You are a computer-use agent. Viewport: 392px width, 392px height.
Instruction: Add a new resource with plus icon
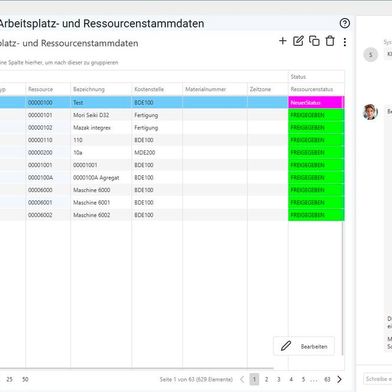point(283,41)
